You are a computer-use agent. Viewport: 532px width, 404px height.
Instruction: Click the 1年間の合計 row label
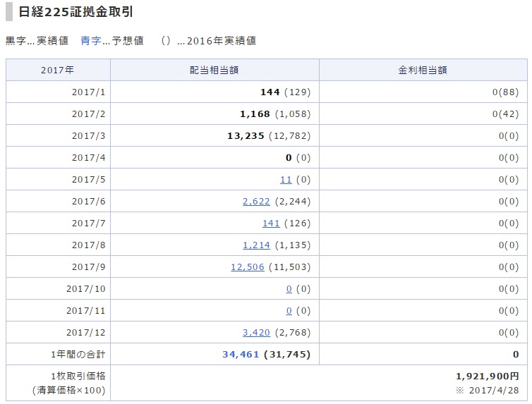click(x=78, y=355)
